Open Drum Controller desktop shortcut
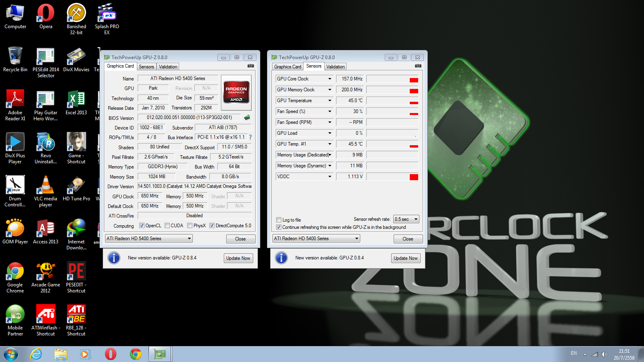The height and width of the screenshot is (362, 644). tap(15, 191)
